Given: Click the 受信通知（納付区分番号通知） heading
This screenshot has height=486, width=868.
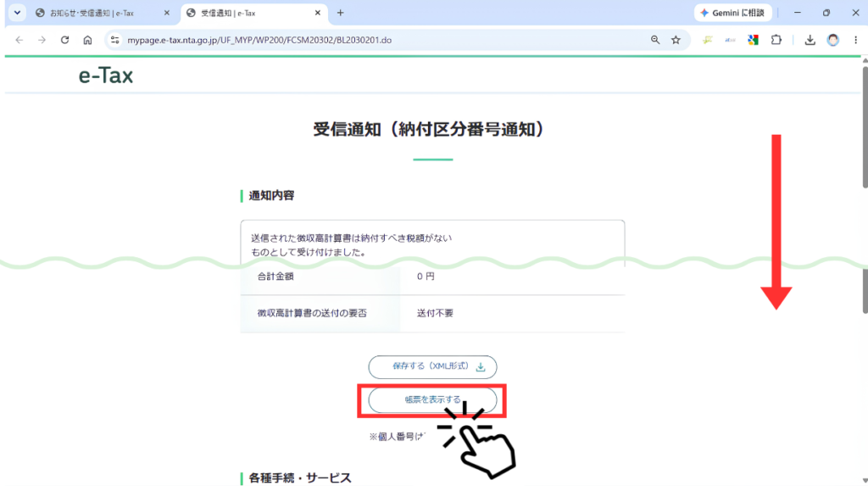Looking at the screenshot, I should tap(430, 130).
